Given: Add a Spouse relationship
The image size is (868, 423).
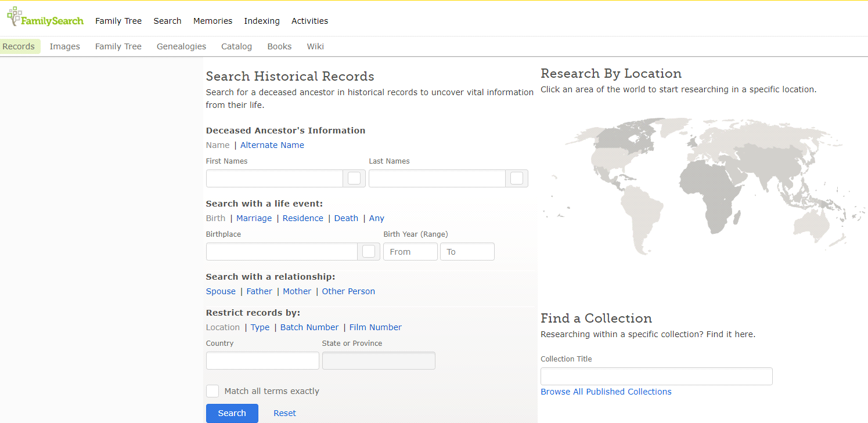Looking at the screenshot, I should click(221, 291).
